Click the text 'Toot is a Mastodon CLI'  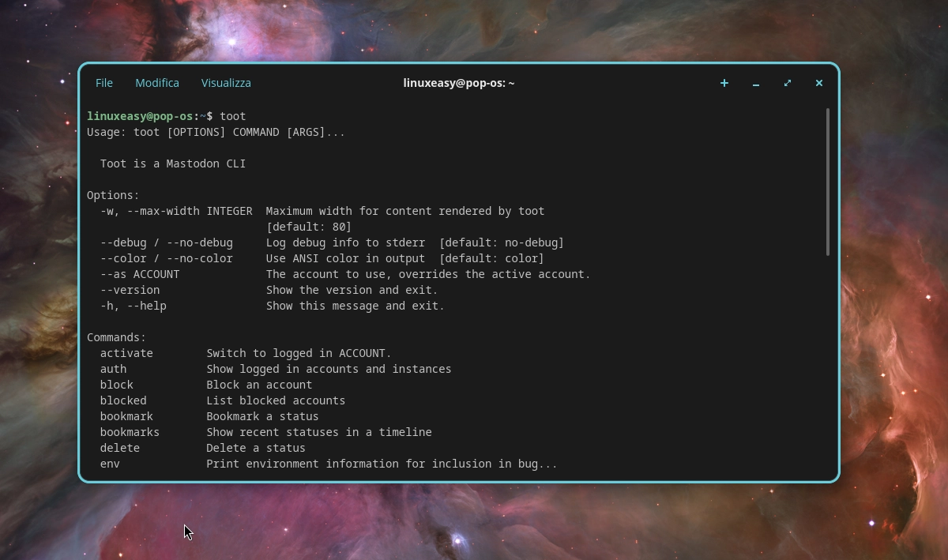(x=173, y=163)
